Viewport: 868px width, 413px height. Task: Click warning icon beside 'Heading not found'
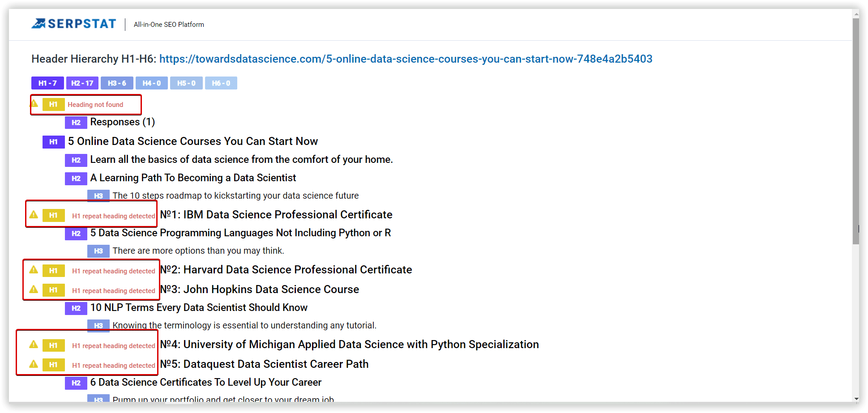(34, 104)
